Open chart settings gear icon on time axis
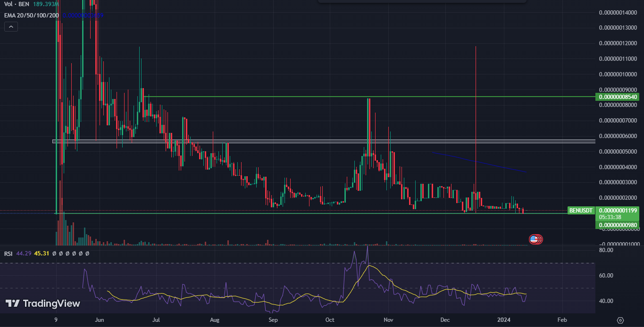Screen dimensions: 644x327 (x=620, y=320)
